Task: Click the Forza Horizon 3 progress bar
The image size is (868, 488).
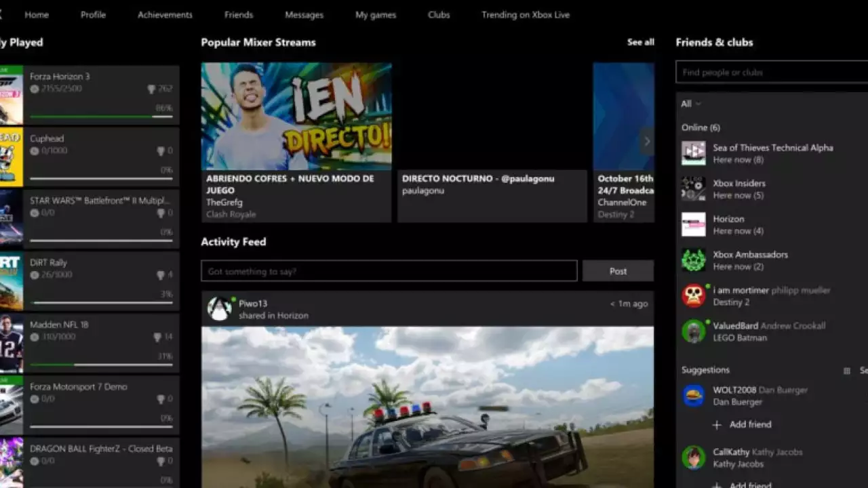Action: coord(102,117)
